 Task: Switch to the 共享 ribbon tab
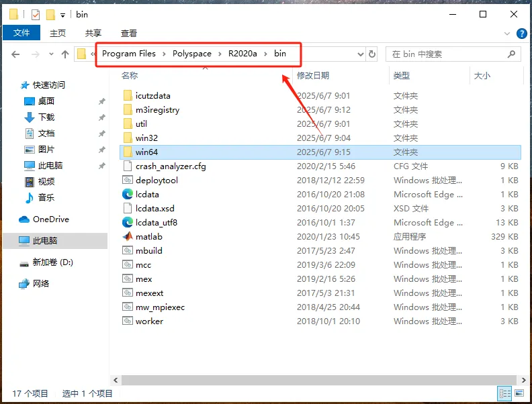(93, 33)
